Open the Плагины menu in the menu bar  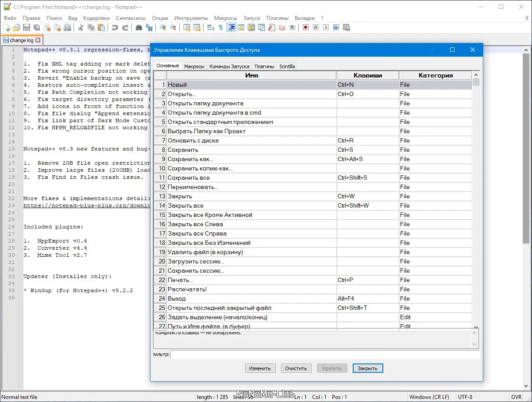pyautogui.click(x=277, y=18)
